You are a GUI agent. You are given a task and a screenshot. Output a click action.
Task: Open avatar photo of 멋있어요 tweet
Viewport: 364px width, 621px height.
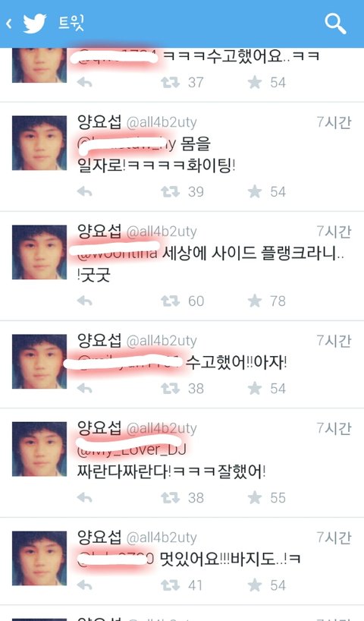click(x=39, y=559)
